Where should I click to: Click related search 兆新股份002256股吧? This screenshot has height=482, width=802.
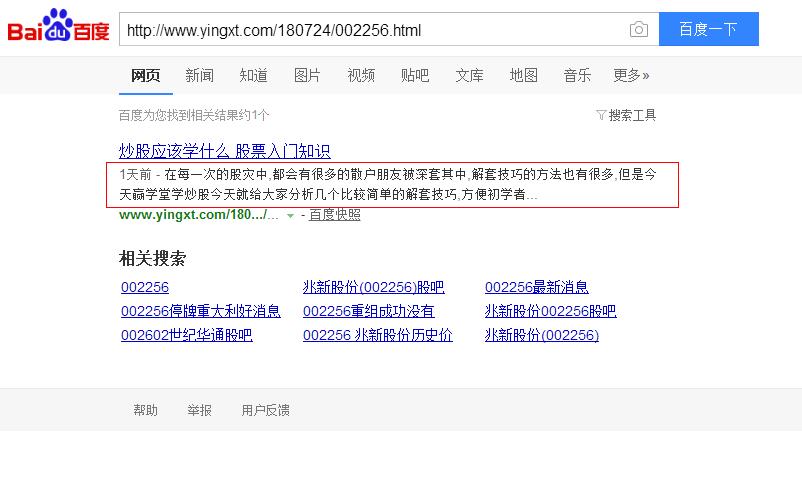(550, 311)
